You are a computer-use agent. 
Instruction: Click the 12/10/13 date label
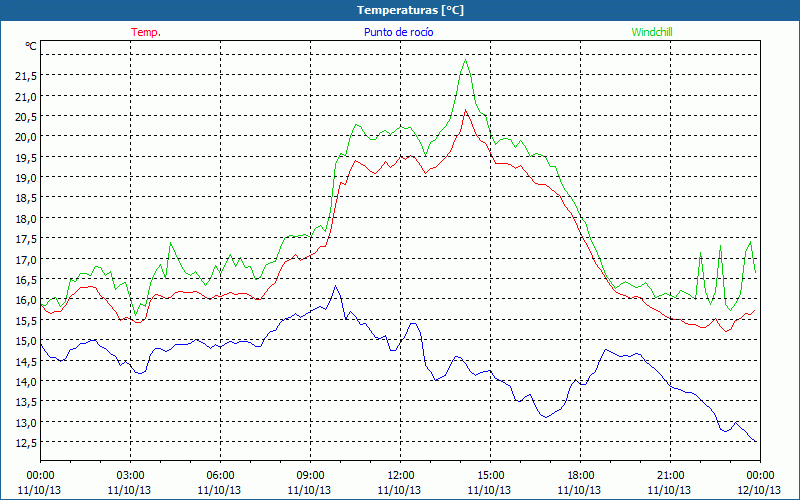point(760,490)
